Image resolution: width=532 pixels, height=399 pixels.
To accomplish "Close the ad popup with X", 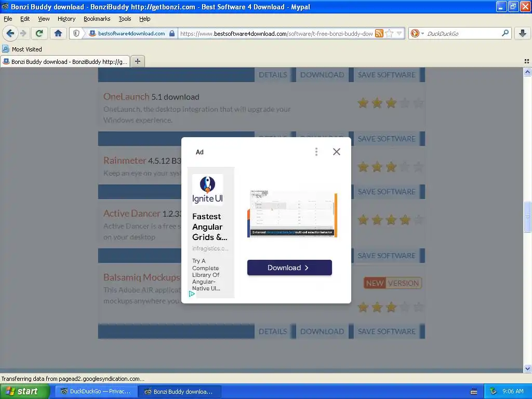I will pyautogui.click(x=336, y=152).
